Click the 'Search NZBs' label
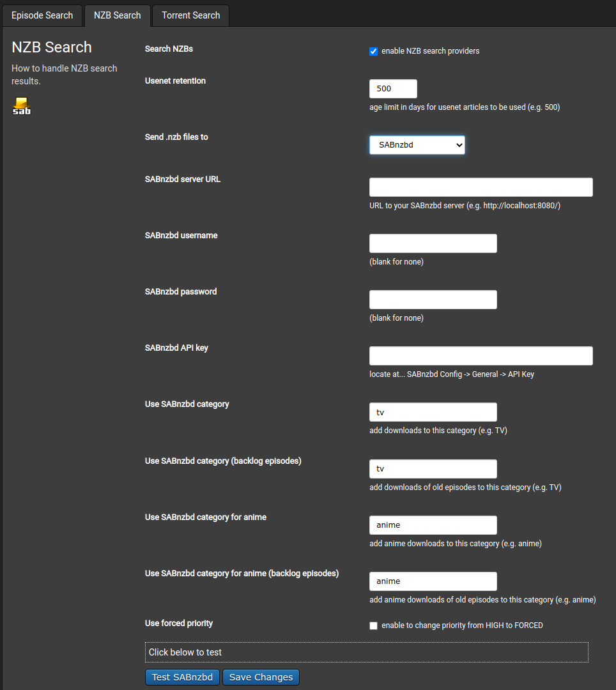The width and height of the screenshot is (616, 690). tap(169, 49)
